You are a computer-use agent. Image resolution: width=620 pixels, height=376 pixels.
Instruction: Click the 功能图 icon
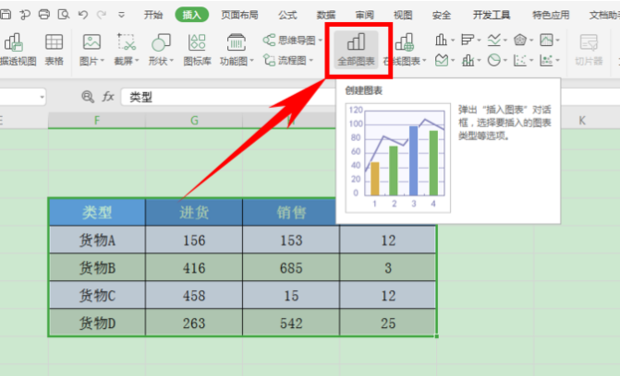[x=236, y=42]
